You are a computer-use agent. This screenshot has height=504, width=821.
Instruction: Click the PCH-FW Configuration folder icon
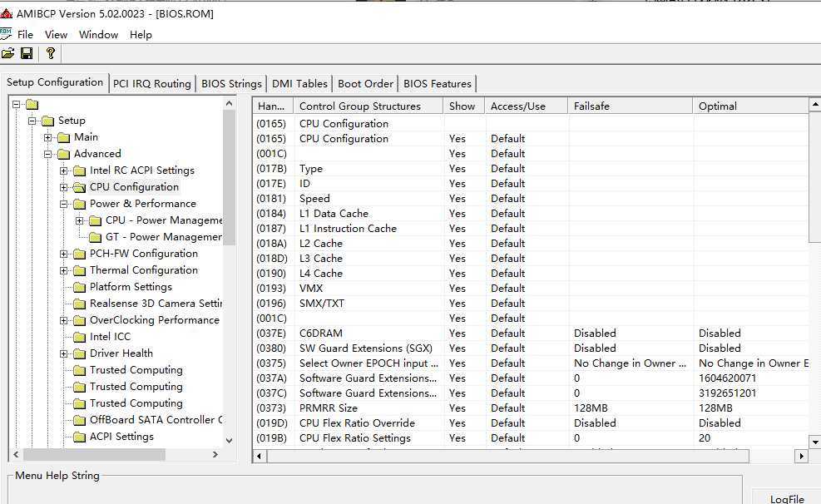click(x=80, y=254)
